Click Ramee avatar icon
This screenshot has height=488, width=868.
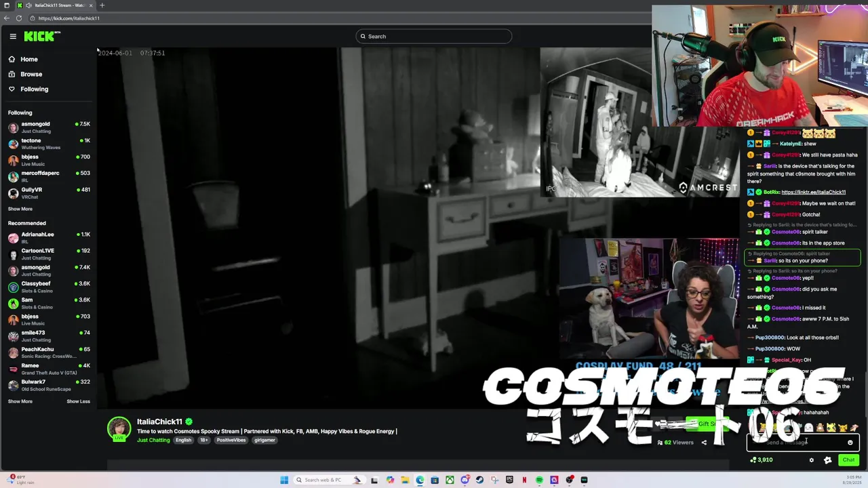14,369
